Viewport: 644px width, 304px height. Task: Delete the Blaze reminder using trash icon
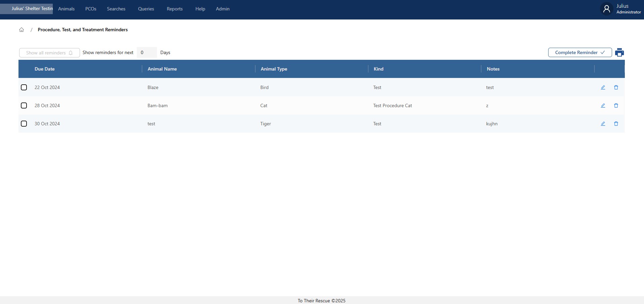616,87
